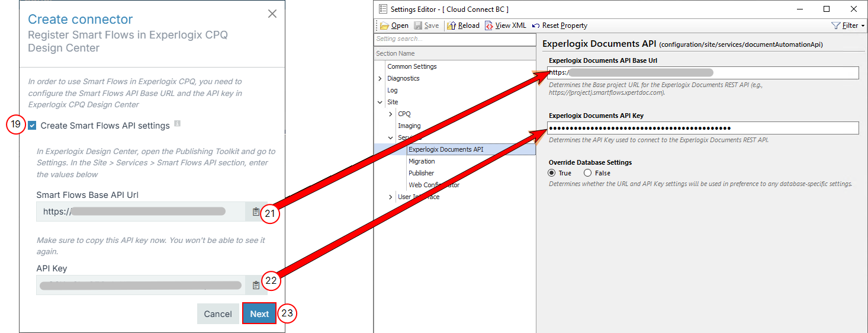868x333 pixels.
Task: Select Imaging in section tree
Action: point(409,126)
